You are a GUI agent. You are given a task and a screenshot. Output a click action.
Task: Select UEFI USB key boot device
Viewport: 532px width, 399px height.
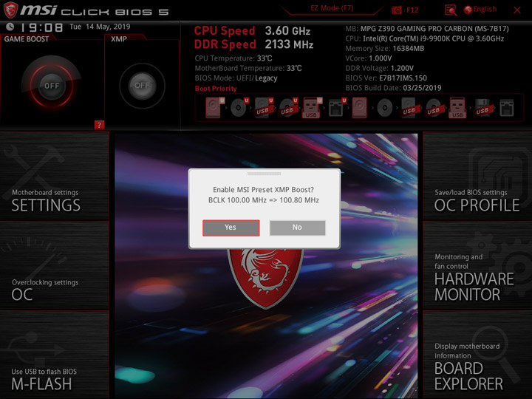(x=312, y=108)
